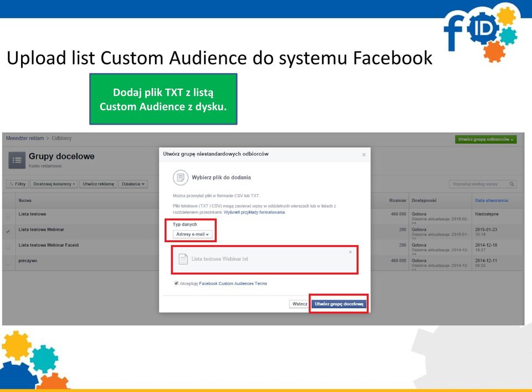Click the pieczywo list name
Image resolution: width=532 pixels, height=392 pixels.
tap(28, 261)
